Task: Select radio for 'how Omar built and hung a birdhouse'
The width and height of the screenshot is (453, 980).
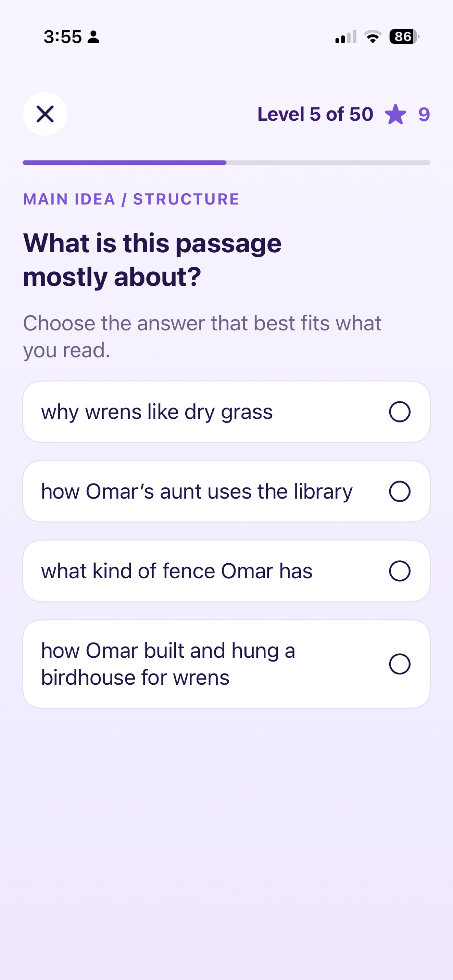Action: [400, 664]
